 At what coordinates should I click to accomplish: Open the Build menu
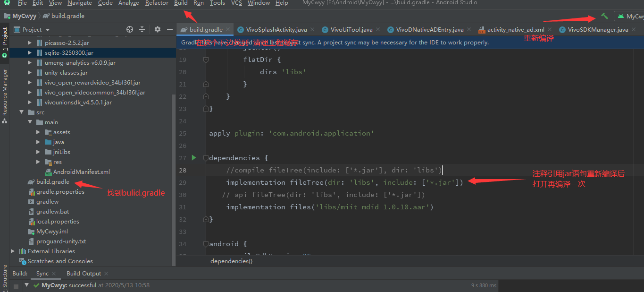coord(181,3)
